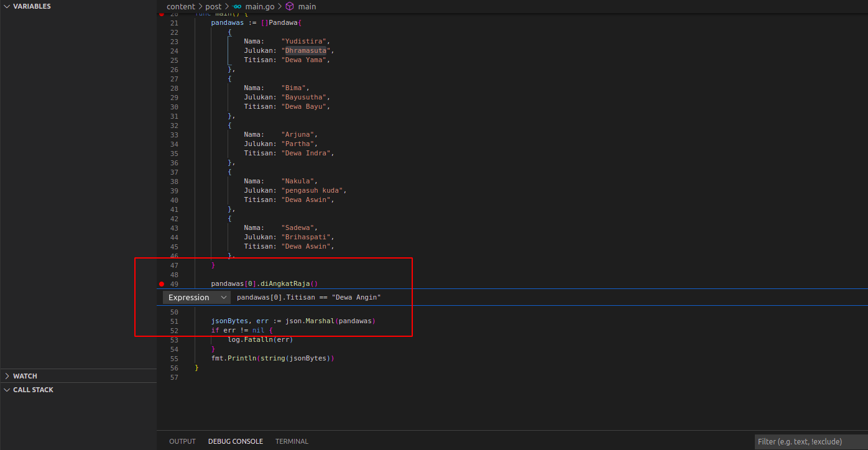Click "Dewa Bayu" string on line 30

click(304, 106)
